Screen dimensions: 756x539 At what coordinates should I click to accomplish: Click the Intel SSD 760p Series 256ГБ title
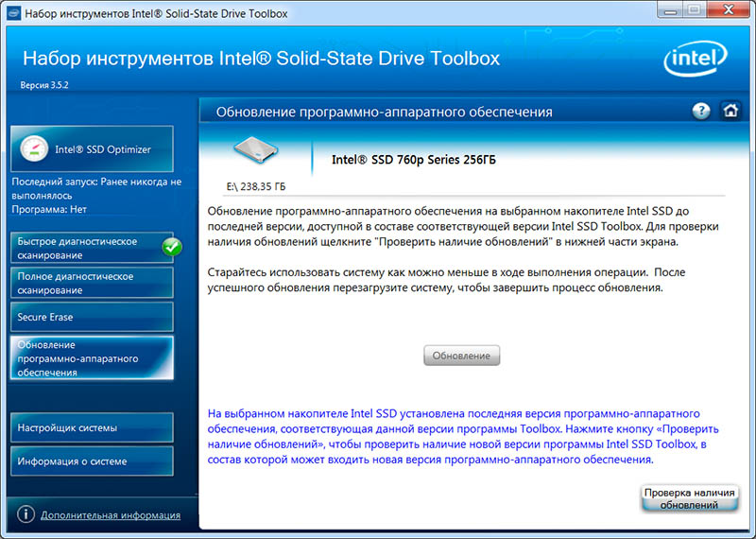click(x=414, y=160)
